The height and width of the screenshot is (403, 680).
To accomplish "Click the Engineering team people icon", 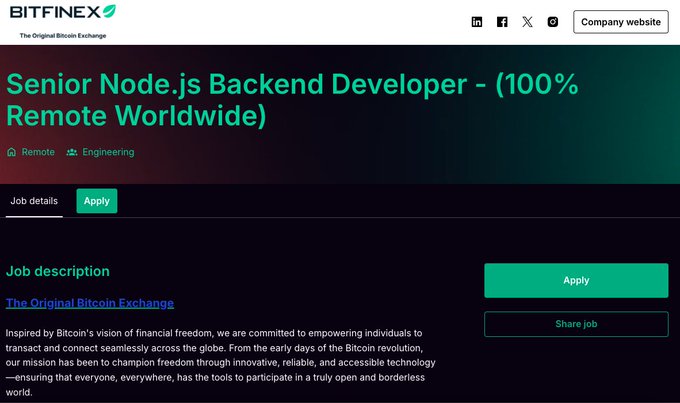I will [72, 152].
